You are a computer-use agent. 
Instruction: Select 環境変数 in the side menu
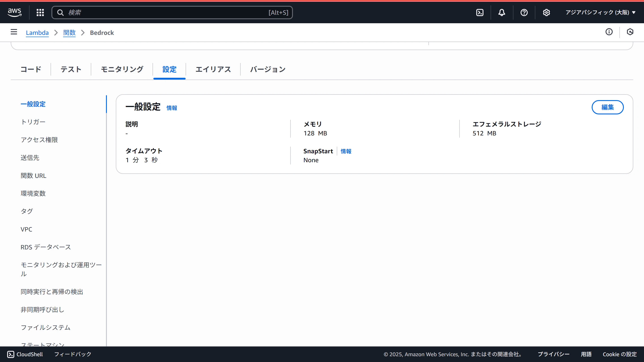[33, 193]
